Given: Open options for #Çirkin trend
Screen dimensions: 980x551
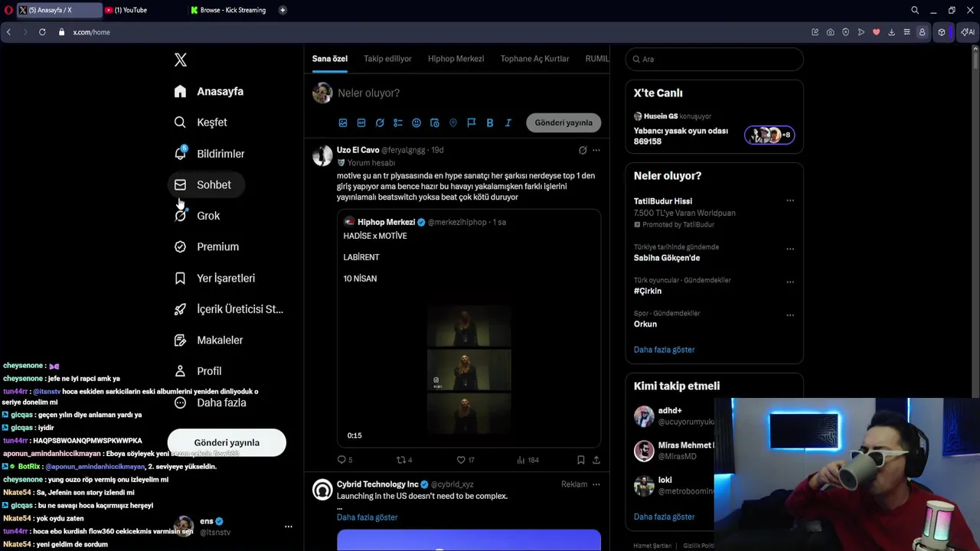Looking at the screenshot, I should (790, 282).
